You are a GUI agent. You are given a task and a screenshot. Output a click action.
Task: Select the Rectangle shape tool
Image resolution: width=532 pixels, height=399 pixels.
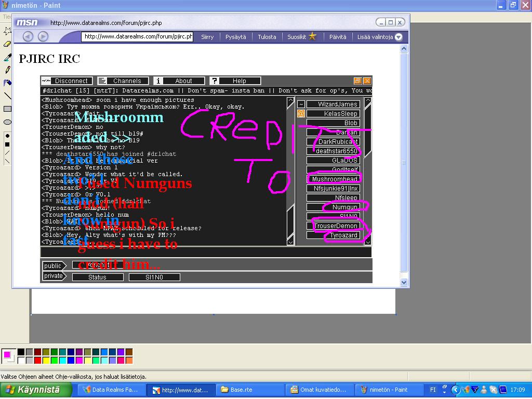coord(7,109)
